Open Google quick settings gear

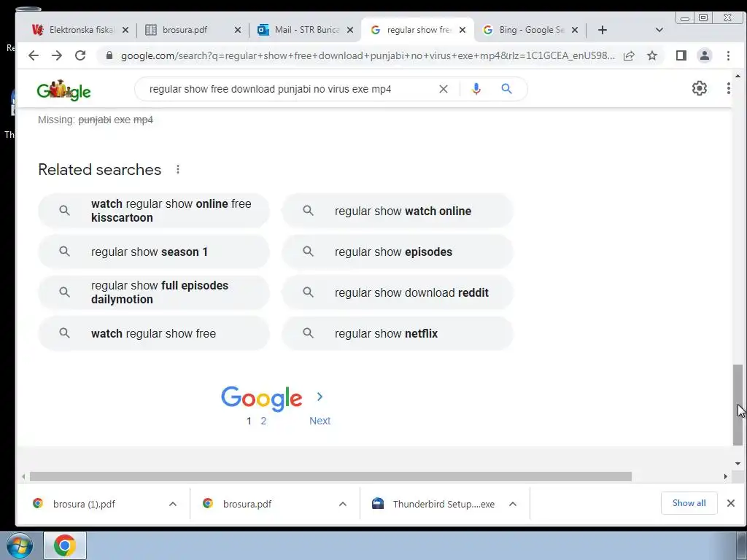[x=699, y=88]
